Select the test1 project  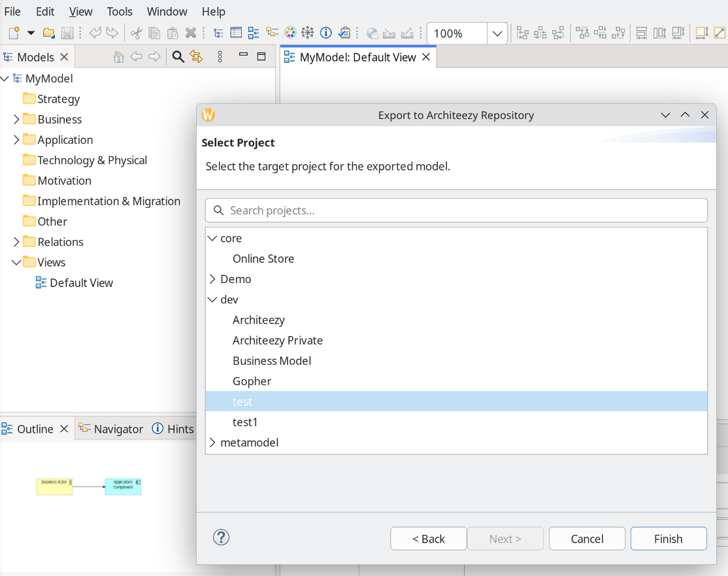tap(245, 422)
